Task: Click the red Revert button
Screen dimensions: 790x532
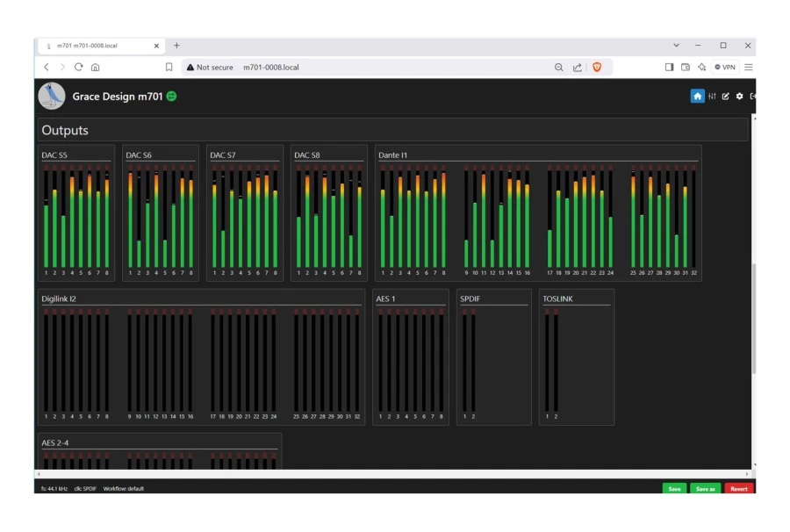Action: coord(738,489)
